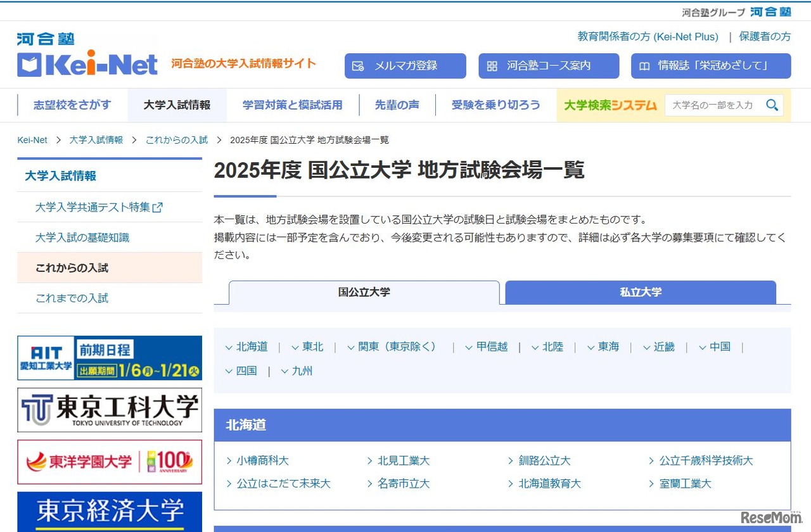This screenshot has width=811, height=532.
Task: Open the 小樽商科大 university link
Action: pyautogui.click(x=262, y=460)
